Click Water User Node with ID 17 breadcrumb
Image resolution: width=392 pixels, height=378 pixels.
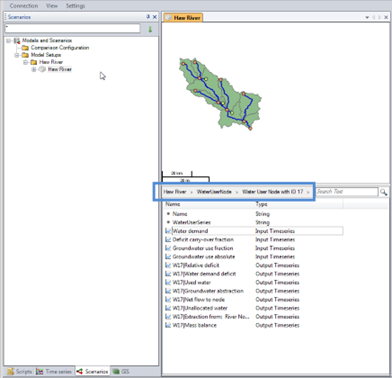[x=273, y=192]
